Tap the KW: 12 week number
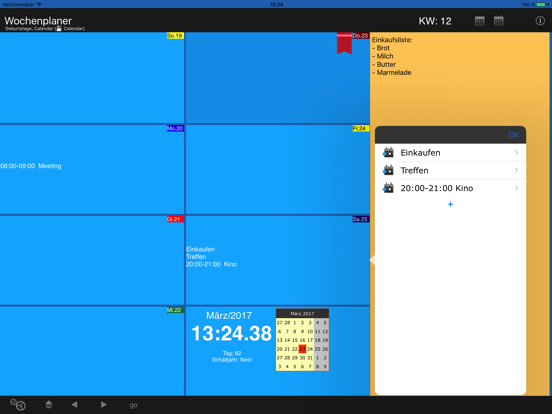The height and width of the screenshot is (414, 552). click(x=435, y=21)
